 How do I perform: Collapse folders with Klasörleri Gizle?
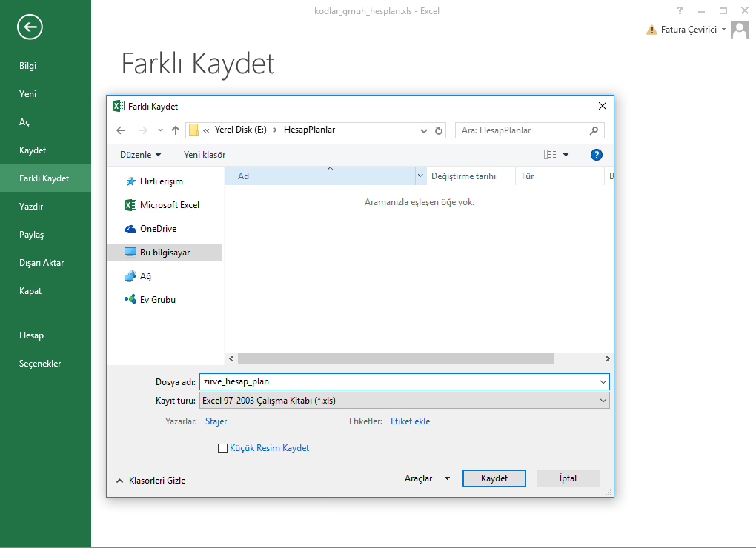click(151, 481)
